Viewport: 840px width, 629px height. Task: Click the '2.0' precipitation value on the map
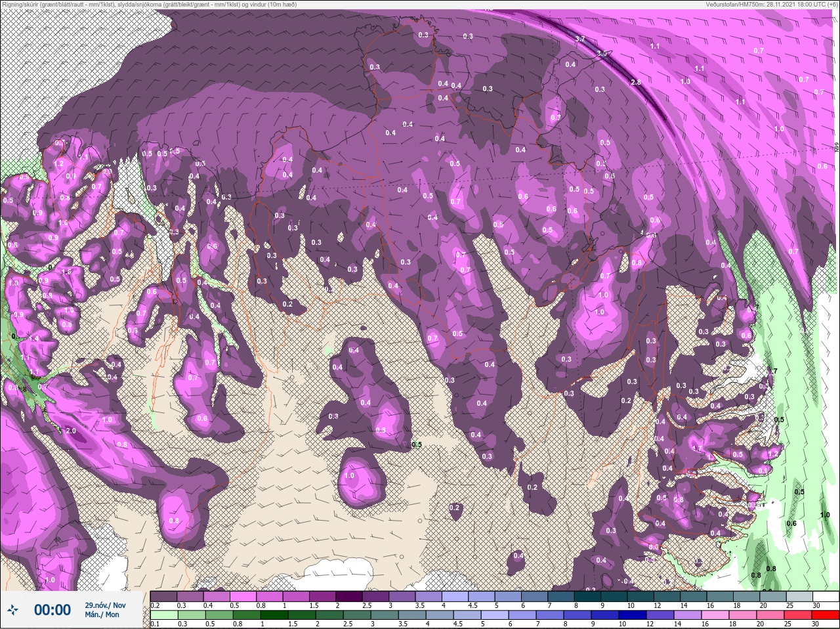[x=71, y=431]
